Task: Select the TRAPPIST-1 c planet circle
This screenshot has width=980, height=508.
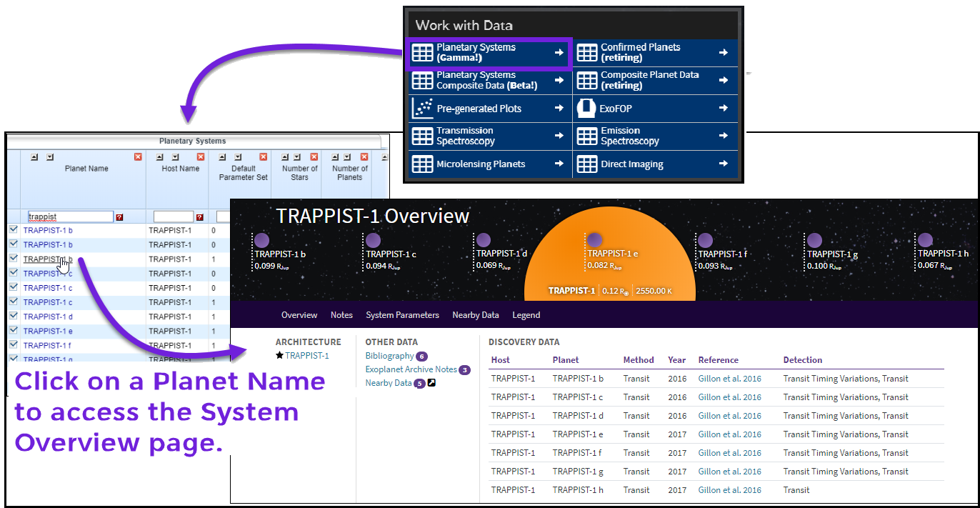Action: coord(373,241)
